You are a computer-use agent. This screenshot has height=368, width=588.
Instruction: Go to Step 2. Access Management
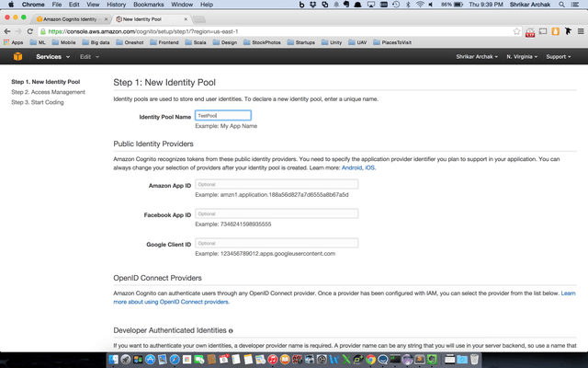48,92
